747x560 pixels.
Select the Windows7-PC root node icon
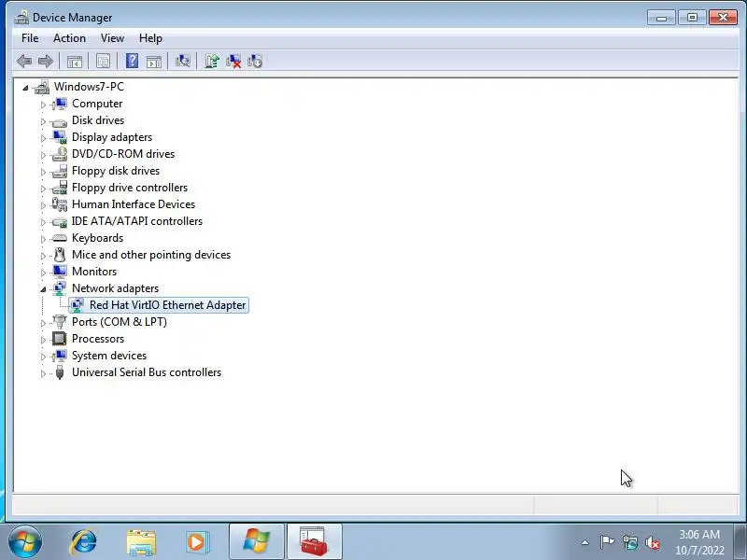click(x=42, y=87)
